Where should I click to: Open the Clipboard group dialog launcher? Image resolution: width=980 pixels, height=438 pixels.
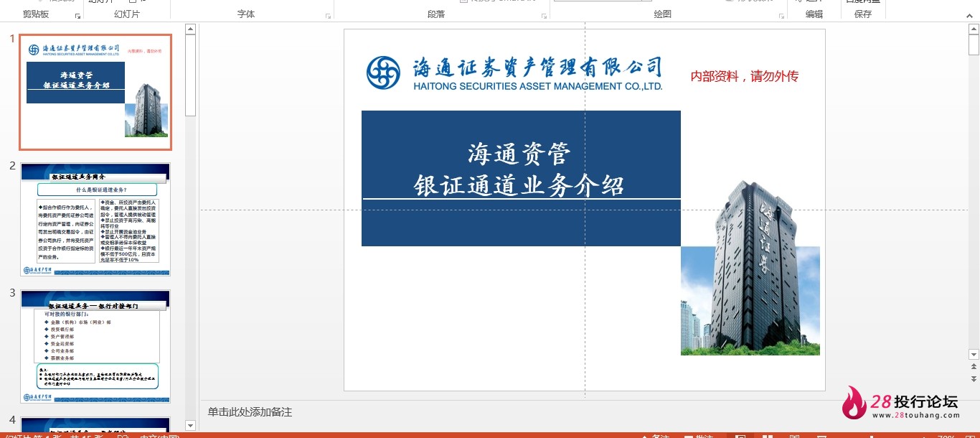78,15
